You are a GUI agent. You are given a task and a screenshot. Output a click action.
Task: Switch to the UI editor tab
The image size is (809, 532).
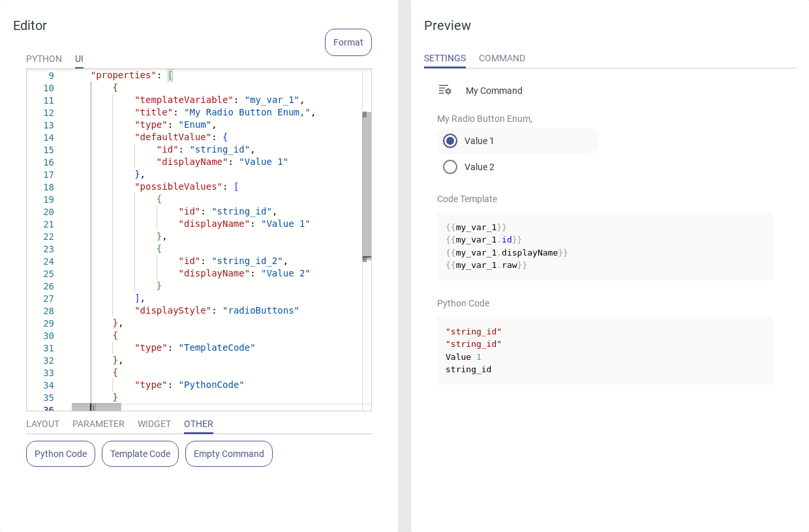[79, 59]
